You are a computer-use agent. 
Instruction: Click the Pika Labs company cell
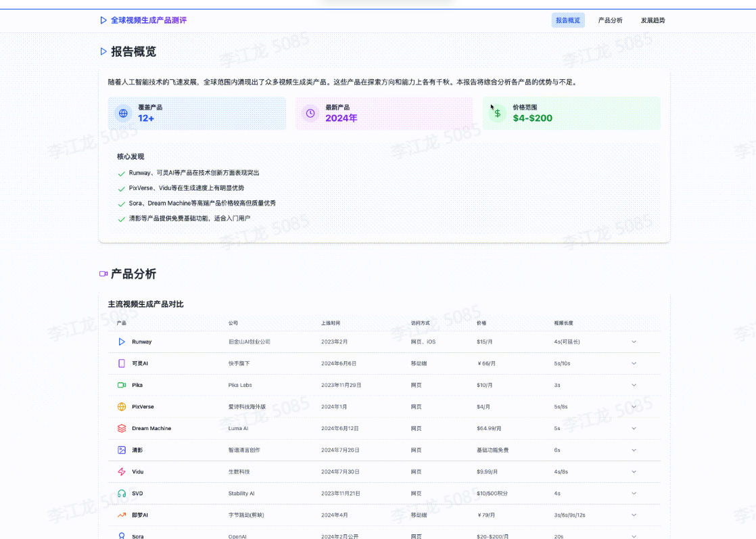240,385
